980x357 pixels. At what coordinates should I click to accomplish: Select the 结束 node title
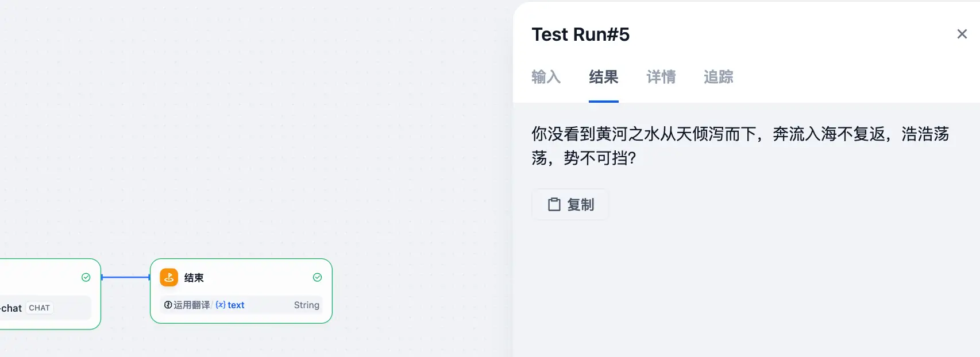pos(194,278)
